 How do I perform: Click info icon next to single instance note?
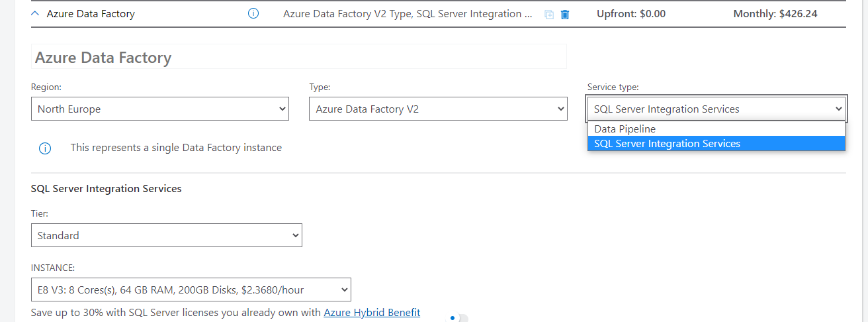click(x=45, y=148)
